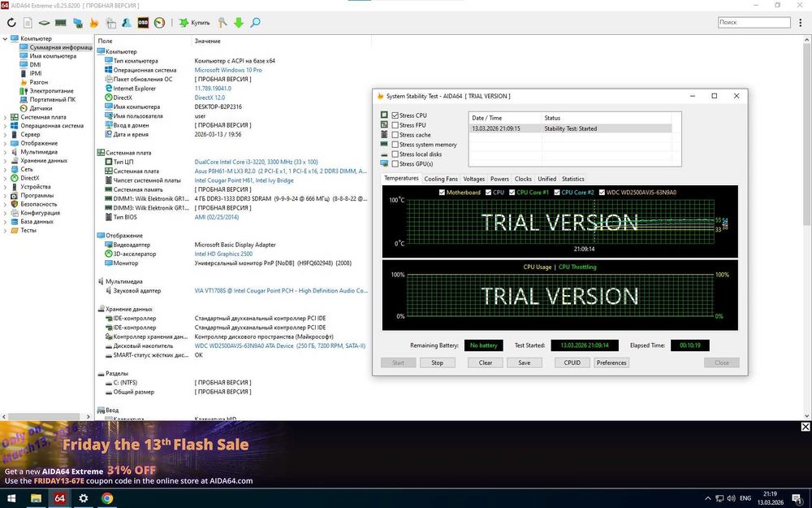
Task: Enable Stress GPU(s) checkbox
Action: [x=395, y=164]
